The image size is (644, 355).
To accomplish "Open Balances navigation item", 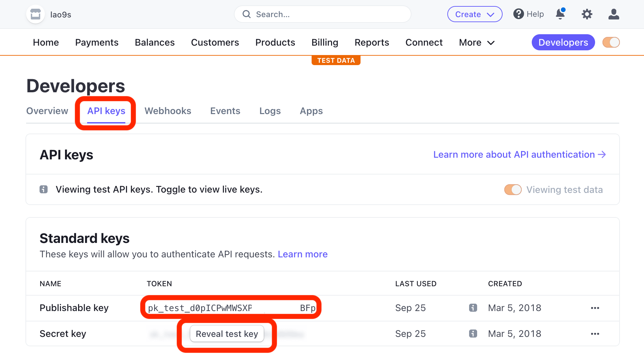I will click(x=155, y=42).
